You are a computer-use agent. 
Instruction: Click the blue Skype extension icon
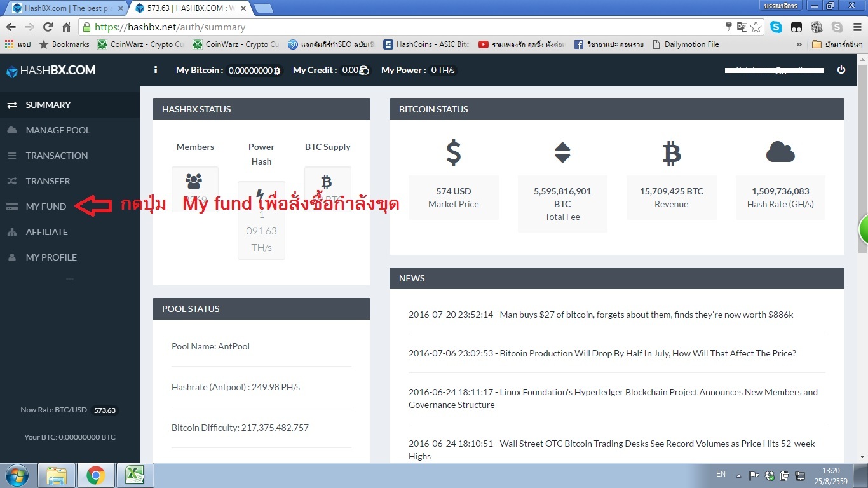(776, 27)
